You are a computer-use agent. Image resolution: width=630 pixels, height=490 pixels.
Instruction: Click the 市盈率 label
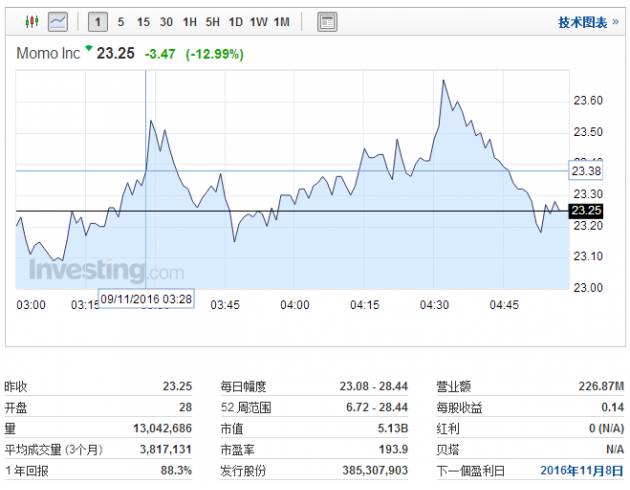click(x=237, y=449)
